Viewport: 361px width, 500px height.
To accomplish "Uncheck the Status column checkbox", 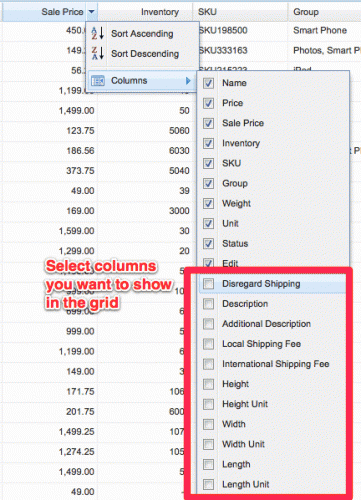I will tap(209, 244).
